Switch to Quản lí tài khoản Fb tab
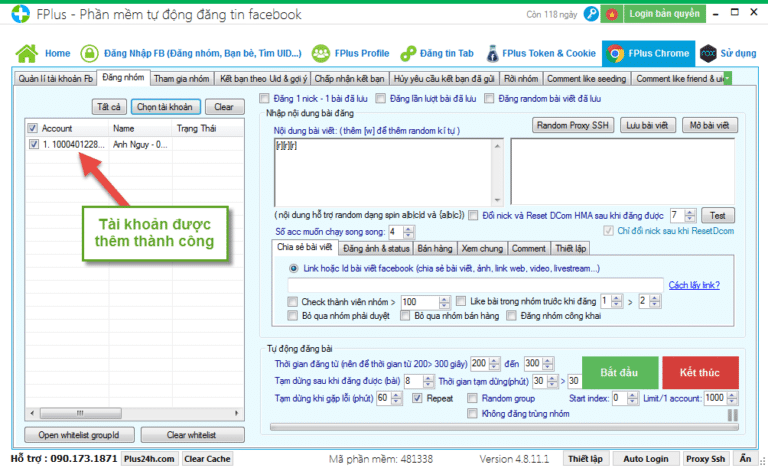Viewport: 768px width, 468px height. [55, 78]
